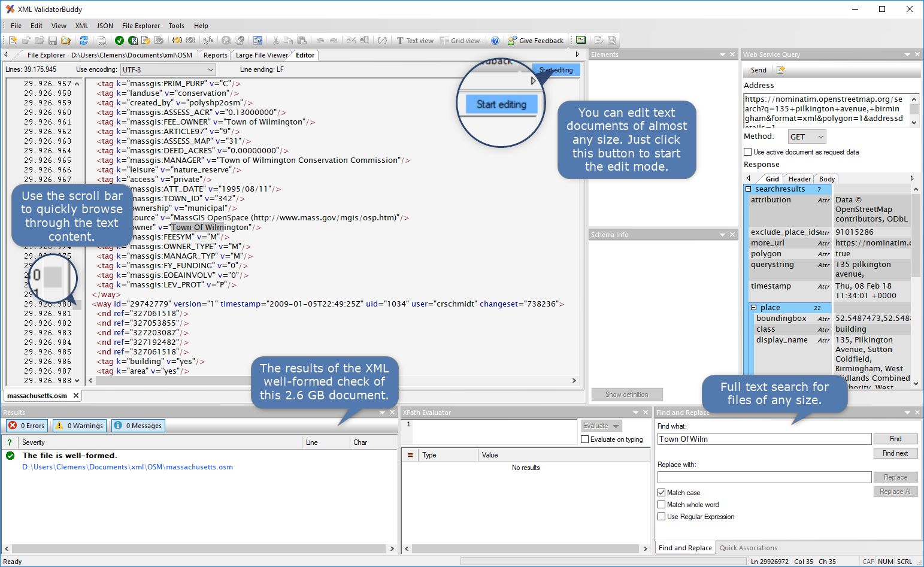Click the Save (floppy disk) toolbar icon
The width and height of the screenshot is (924, 567).
(53, 40)
